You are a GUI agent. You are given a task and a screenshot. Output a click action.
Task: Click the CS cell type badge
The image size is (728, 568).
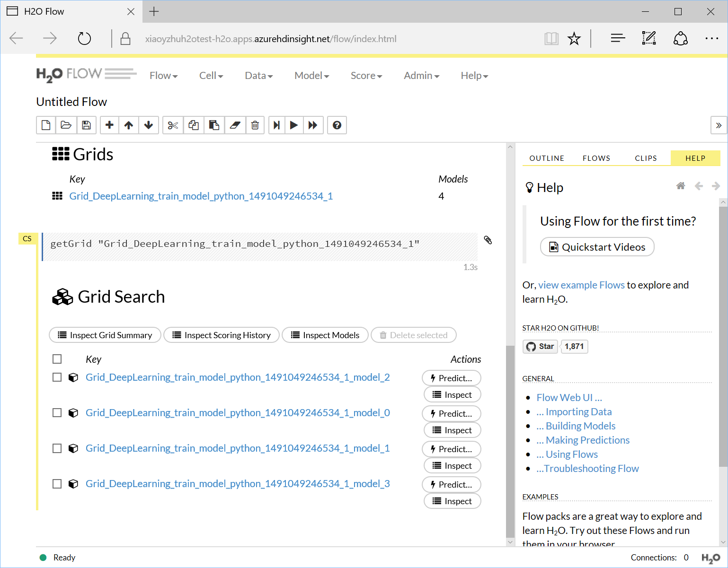coord(27,238)
